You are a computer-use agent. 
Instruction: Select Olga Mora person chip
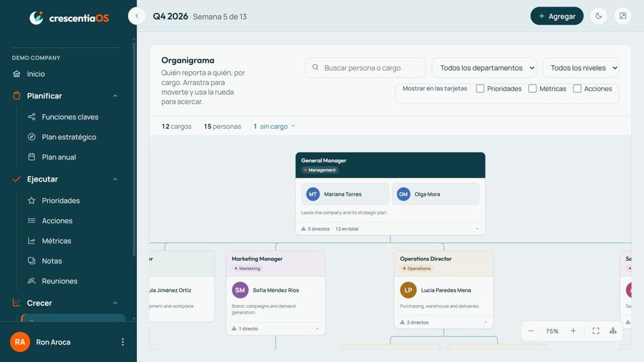click(x=436, y=194)
